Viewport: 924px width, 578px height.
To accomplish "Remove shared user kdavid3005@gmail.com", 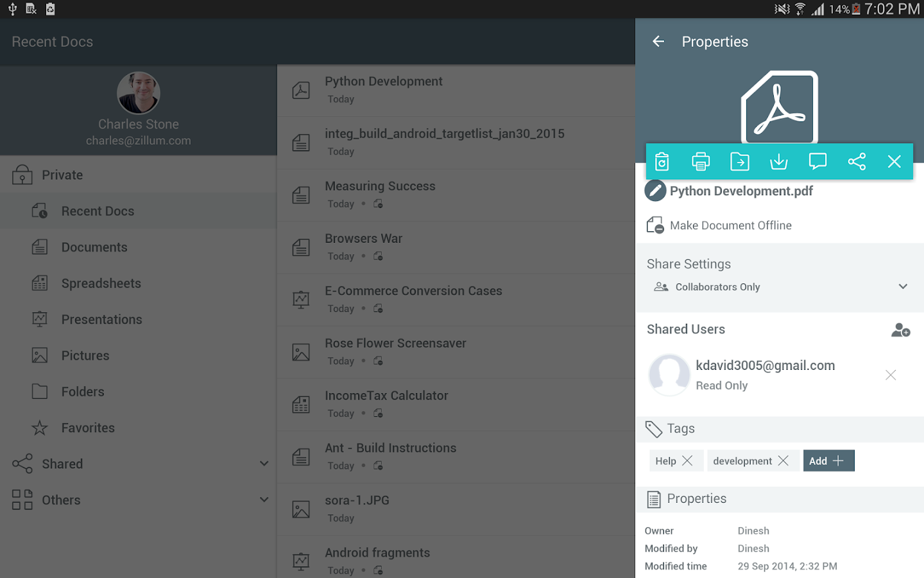I will (891, 375).
